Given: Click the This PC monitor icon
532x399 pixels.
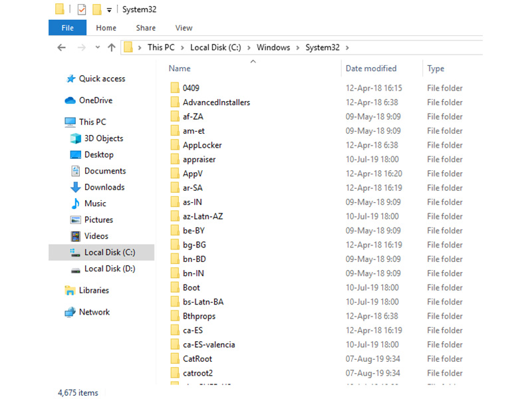Looking at the screenshot, I should click(x=70, y=122).
